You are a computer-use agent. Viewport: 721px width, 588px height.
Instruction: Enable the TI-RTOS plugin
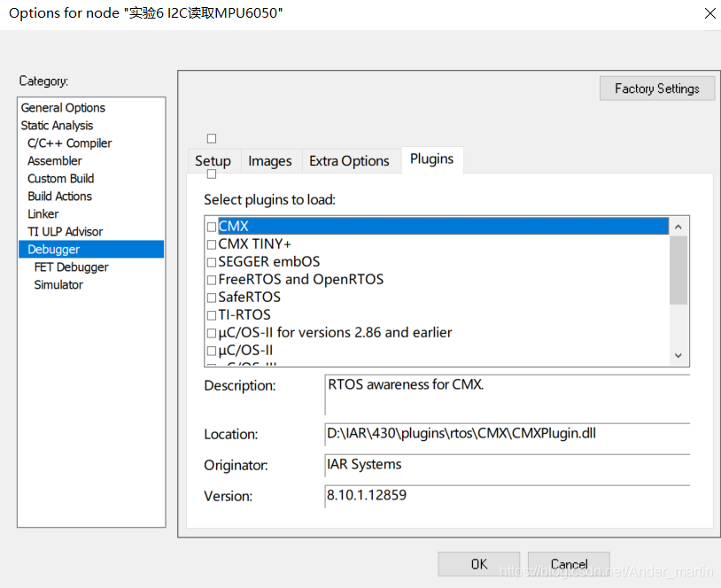pyautogui.click(x=211, y=314)
